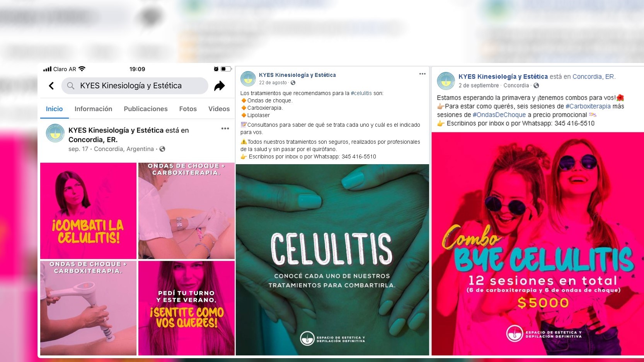Click KYES profile avatar on mobile post
Screen dimensions: 644x362
pyautogui.click(x=55, y=133)
